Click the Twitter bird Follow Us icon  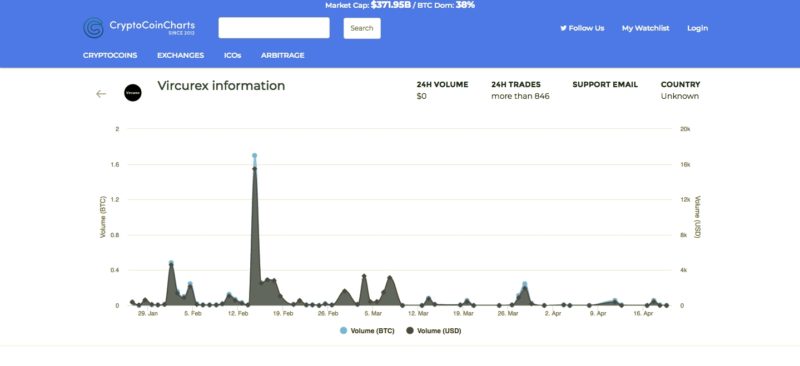click(x=563, y=28)
